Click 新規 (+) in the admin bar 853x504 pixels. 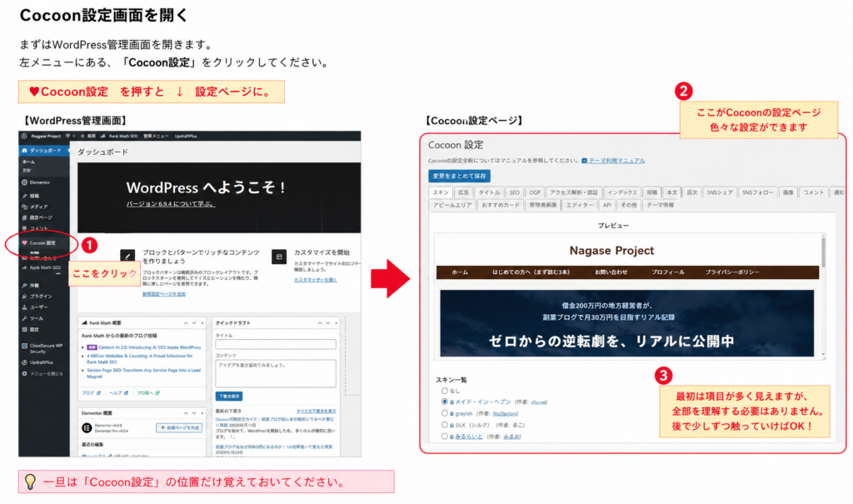pyautogui.click(x=88, y=136)
